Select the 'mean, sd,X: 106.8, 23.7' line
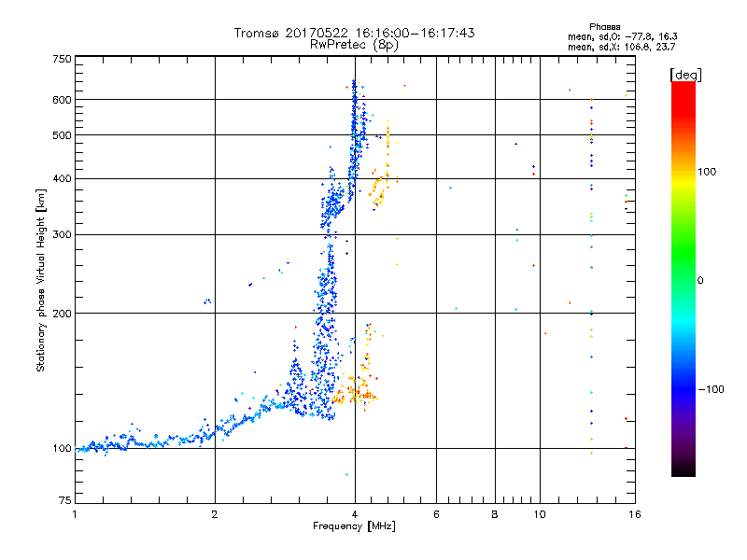This screenshot has width=747, height=560. click(621, 47)
